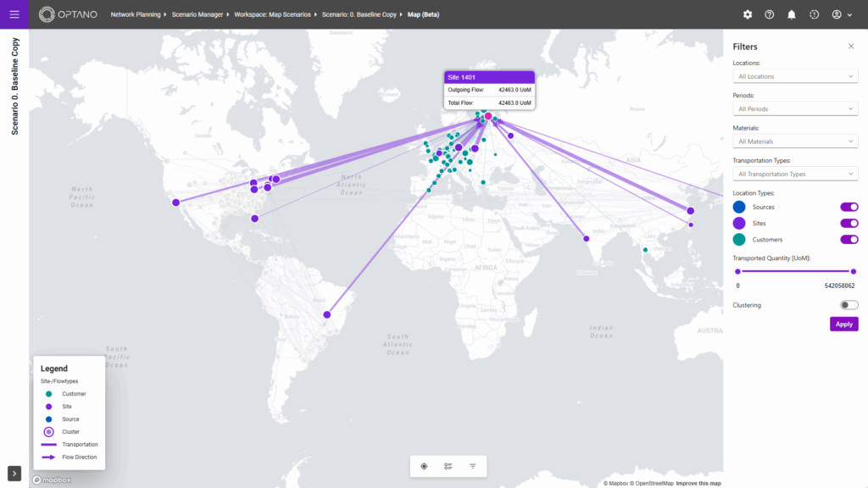The image size is (868, 488).
Task: Turn off the Sites location toggle
Action: (849, 223)
